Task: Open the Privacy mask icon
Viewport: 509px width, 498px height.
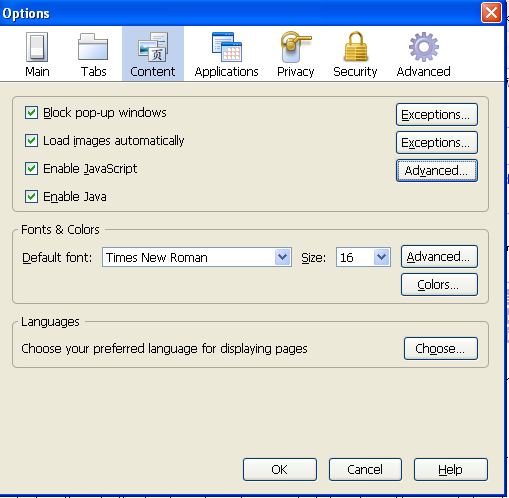Action: coord(296,47)
